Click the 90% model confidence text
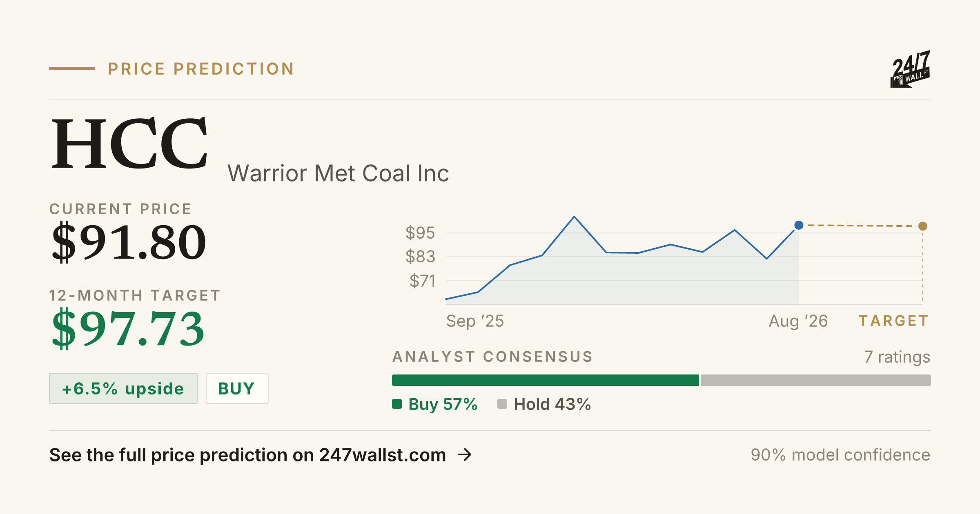 point(840,455)
